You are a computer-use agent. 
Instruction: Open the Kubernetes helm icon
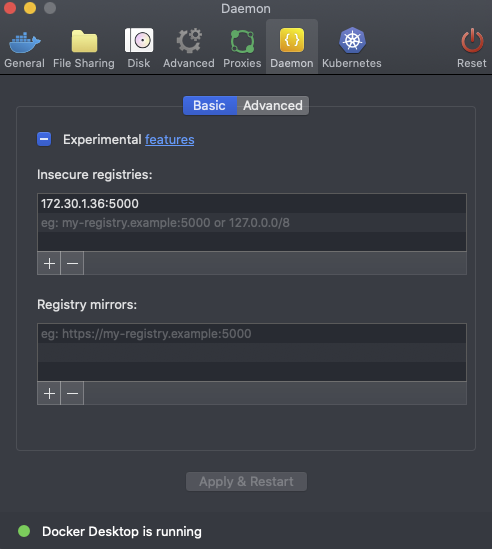click(352, 40)
